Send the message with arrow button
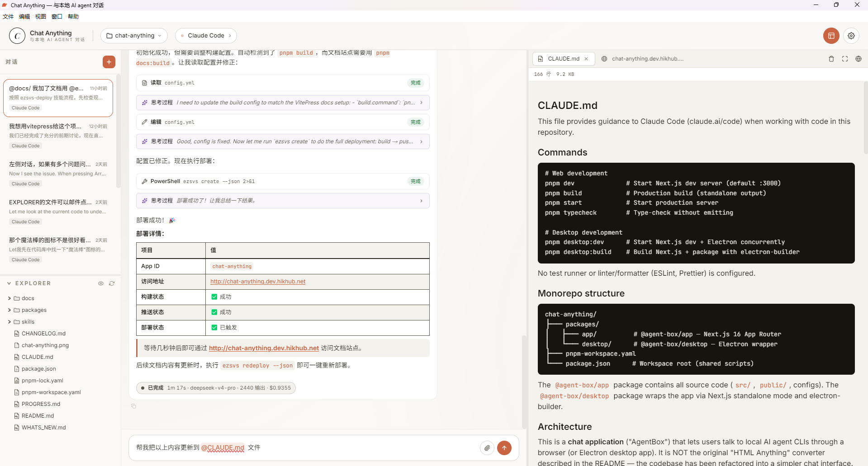The height and width of the screenshot is (466, 868). click(x=504, y=448)
